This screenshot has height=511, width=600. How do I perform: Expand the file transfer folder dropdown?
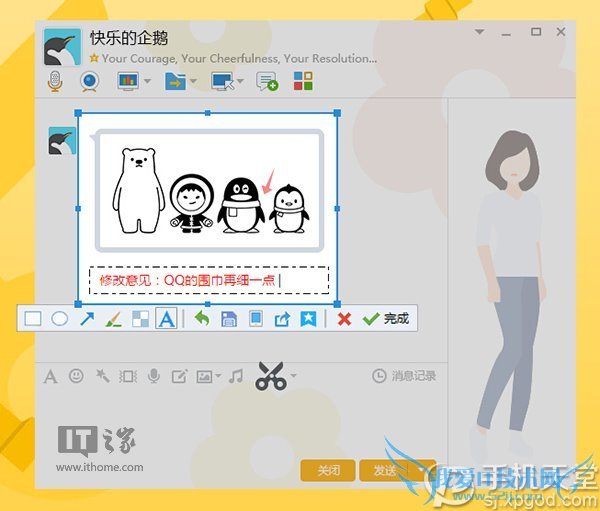click(191, 81)
